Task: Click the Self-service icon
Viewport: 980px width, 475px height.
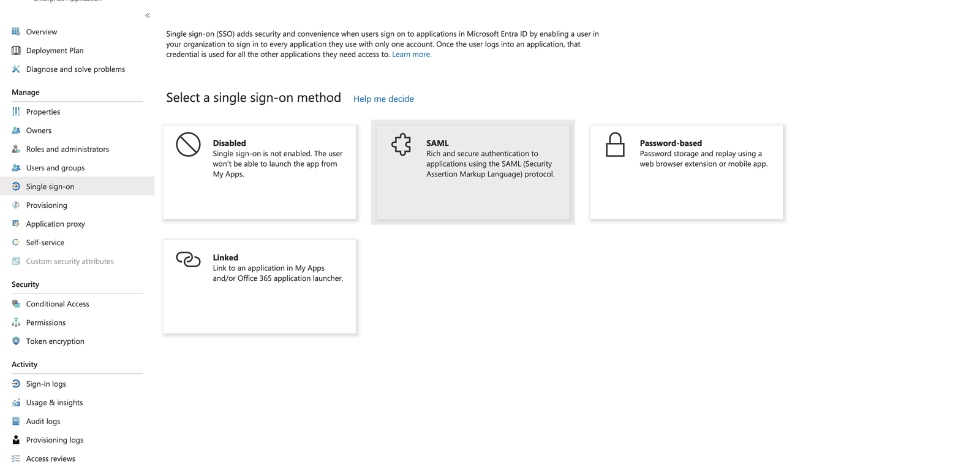Action: click(x=16, y=242)
